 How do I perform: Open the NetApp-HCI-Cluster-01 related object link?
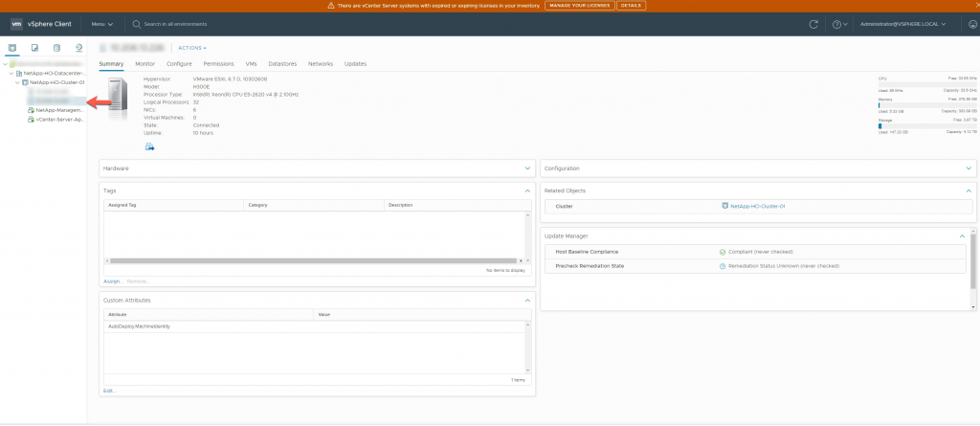(x=758, y=206)
